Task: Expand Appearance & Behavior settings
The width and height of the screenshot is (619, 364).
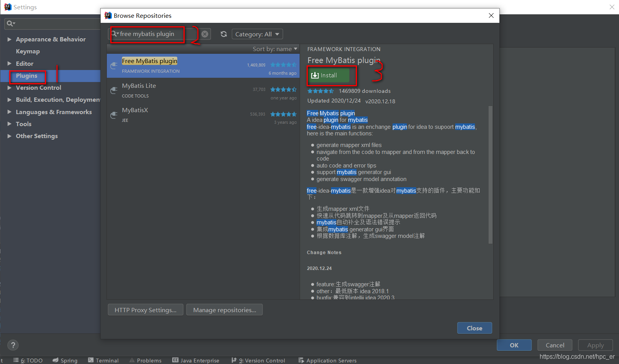Action: pyautogui.click(x=9, y=39)
